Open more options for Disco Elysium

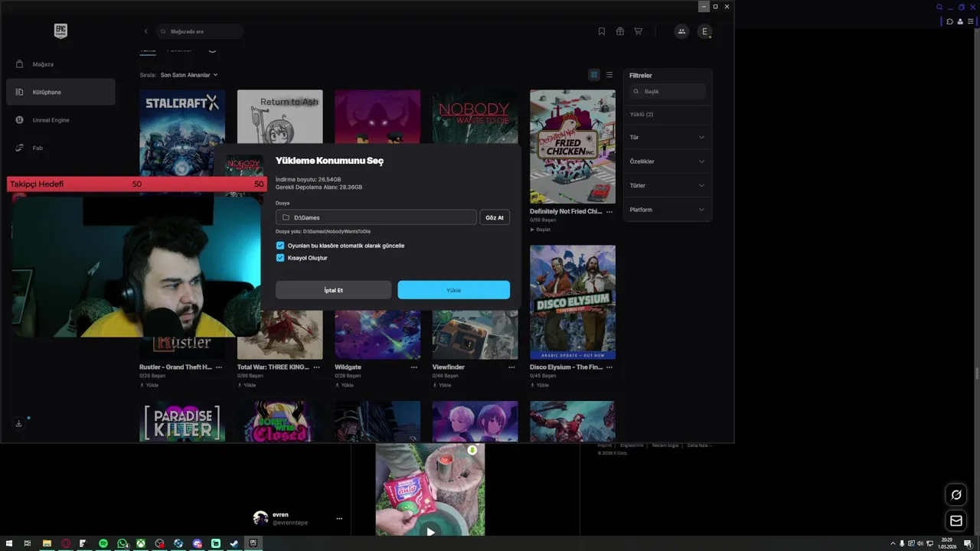pos(609,367)
